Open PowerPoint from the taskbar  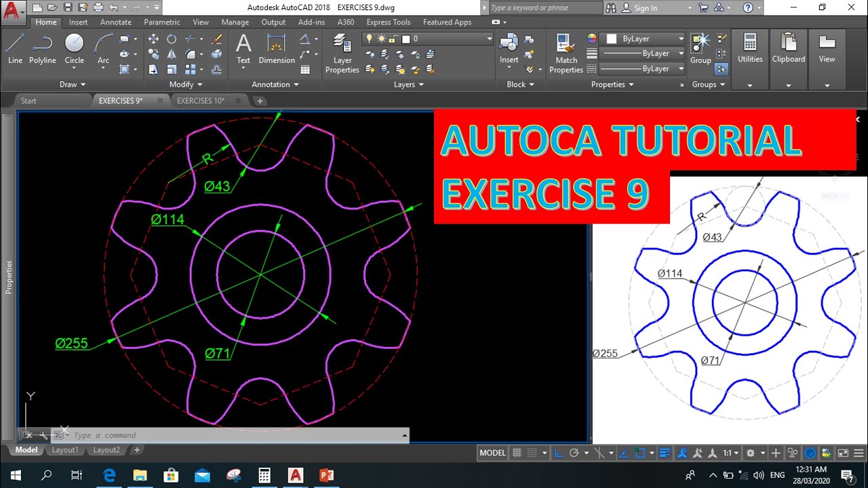(x=327, y=475)
